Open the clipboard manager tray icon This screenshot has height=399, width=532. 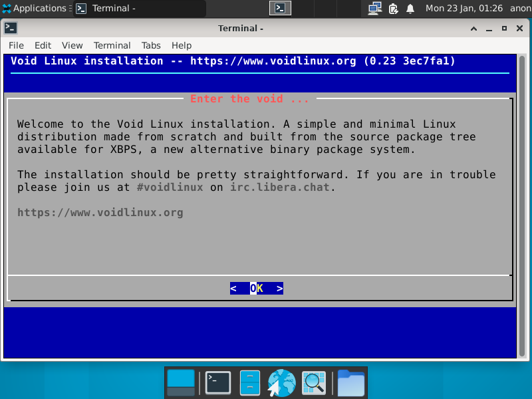pyautogui.click(x=393, y=8)
